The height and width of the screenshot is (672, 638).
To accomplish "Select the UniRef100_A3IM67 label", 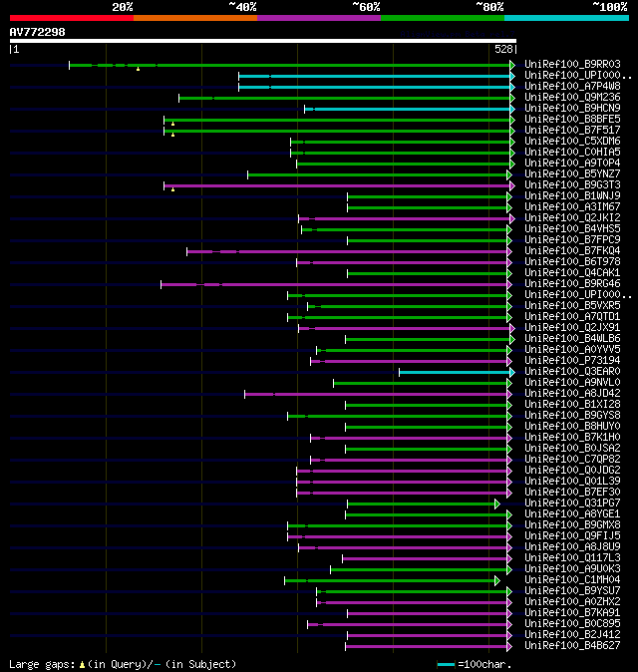I will coord(572,207).
